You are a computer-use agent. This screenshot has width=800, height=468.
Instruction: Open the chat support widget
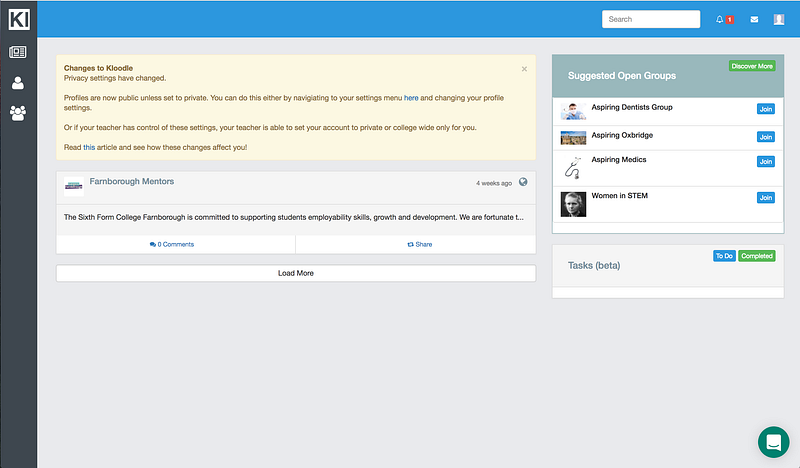[x=773, y=442]
